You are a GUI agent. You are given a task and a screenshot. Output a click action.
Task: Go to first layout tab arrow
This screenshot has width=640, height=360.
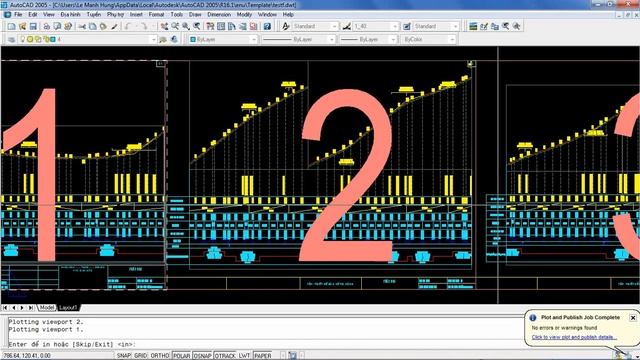pyautogui.click(x=5, y=307)
